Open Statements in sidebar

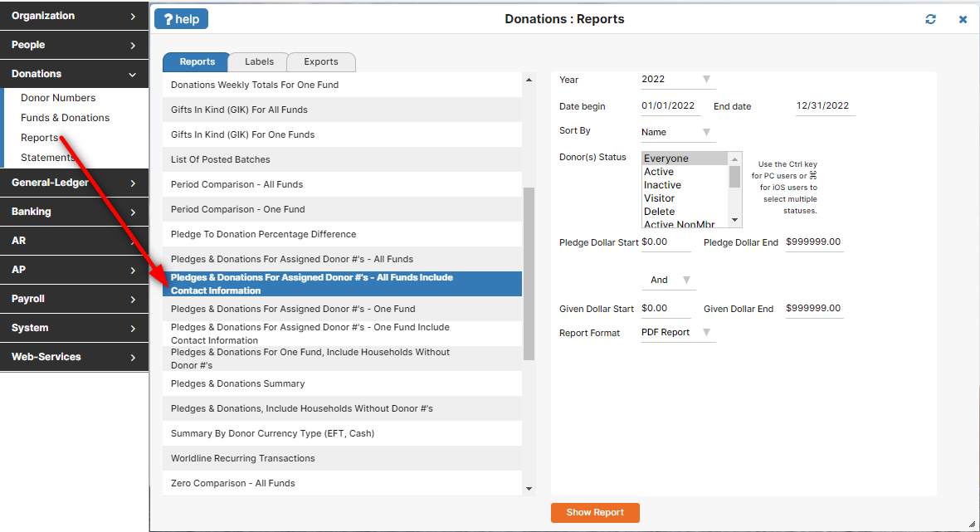[47, 158]
